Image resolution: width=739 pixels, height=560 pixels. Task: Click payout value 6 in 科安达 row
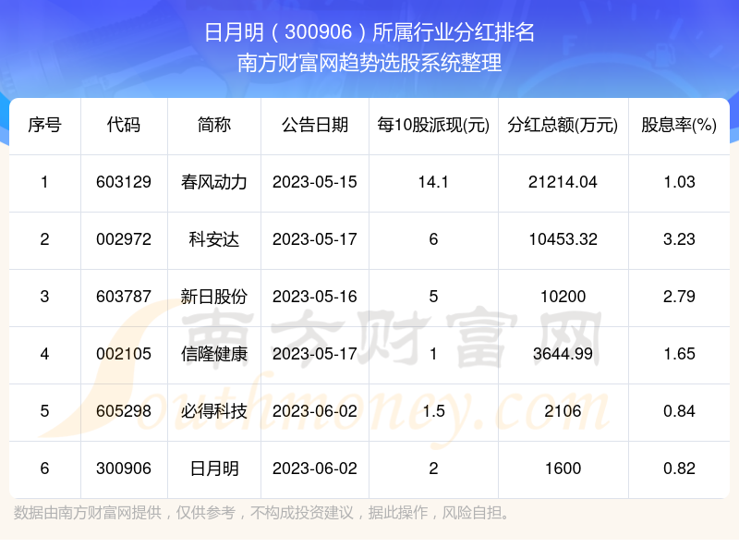pyautogui.click(x=433, y=239)
